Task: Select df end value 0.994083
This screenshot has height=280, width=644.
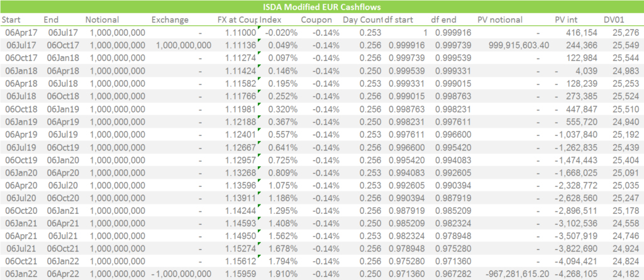Action: pos(453,160)
